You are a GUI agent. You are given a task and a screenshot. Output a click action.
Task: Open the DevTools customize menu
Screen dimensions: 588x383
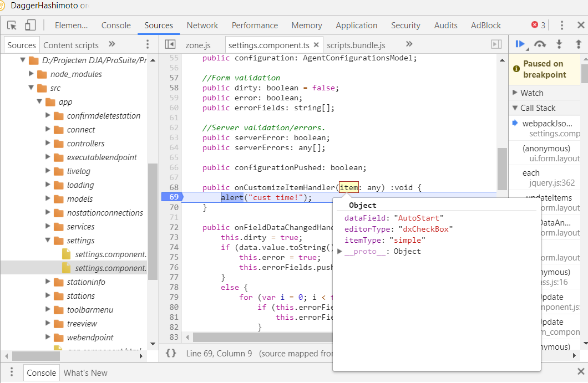562,25
